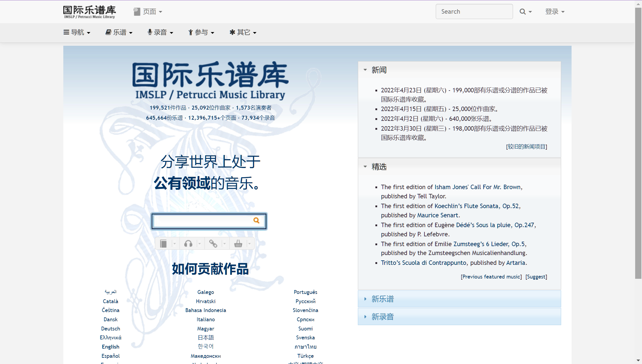The width and height of the screenshot is (642, 364).
Task: Click the IMSLP 国际乐谱库 header logo
Action: (89, 12)
